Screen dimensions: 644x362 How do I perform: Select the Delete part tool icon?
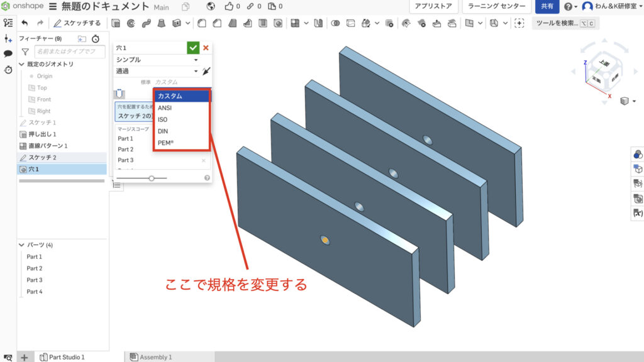click(389, 23)
